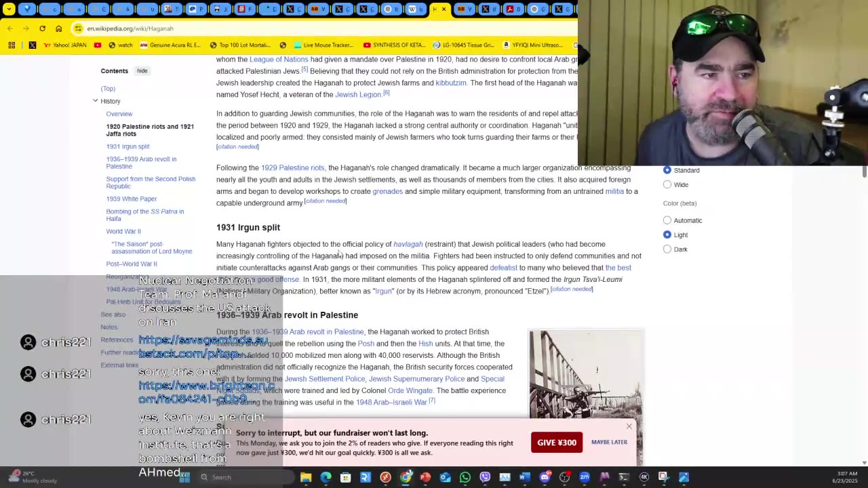Go to Support from the Second Polish Republic
This screenshot has height=488, width=868.
click(151, 182)
